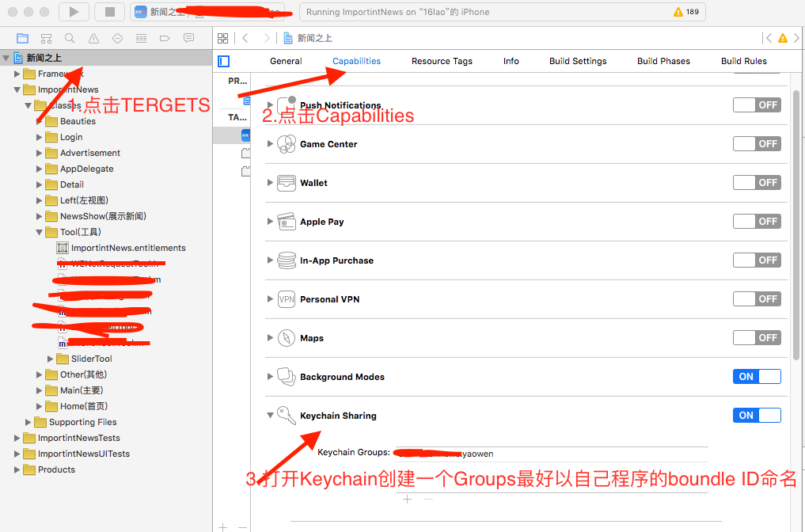Click the Background Modes icon
Viewport: 805px width, 532px height.
click(287, 377)
